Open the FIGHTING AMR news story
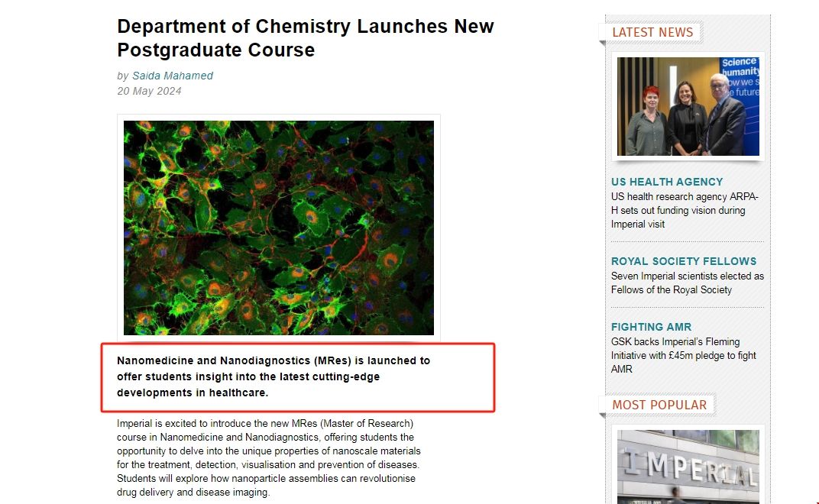Screen dimensions: 819x504 (652, 327)
